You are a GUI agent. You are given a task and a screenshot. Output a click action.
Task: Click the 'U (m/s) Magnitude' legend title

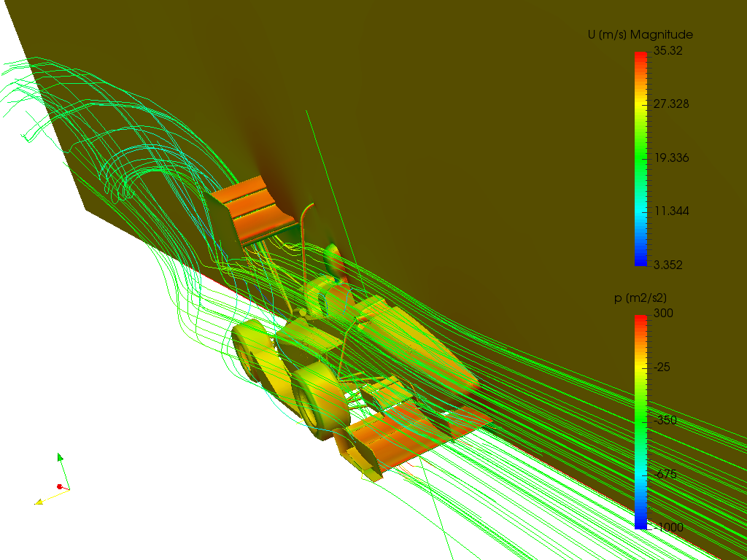point(640,35)
